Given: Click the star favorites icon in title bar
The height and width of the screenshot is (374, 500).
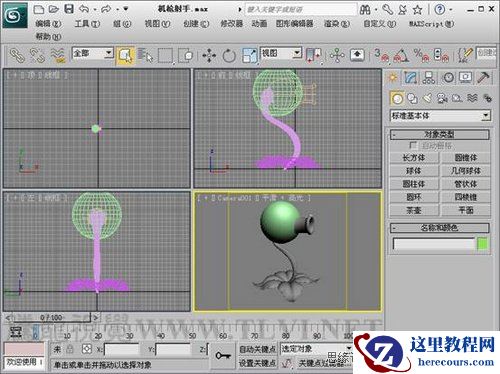Looking at the screenshot, I should coord(418,10).
